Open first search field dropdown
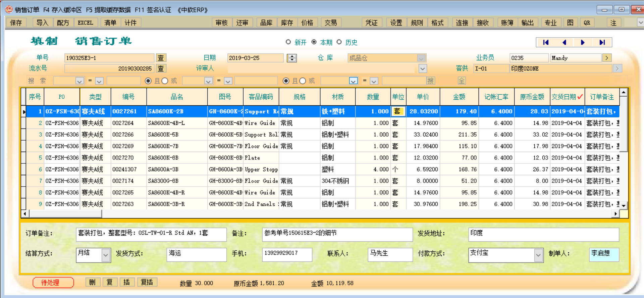Screen dimensions: 644x298 click(x=79, y=81)
